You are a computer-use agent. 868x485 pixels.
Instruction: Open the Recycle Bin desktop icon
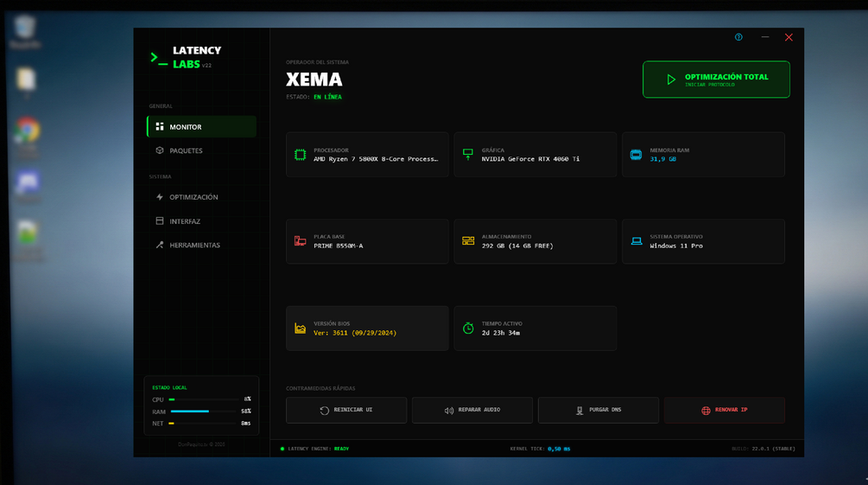pos(25,33)
